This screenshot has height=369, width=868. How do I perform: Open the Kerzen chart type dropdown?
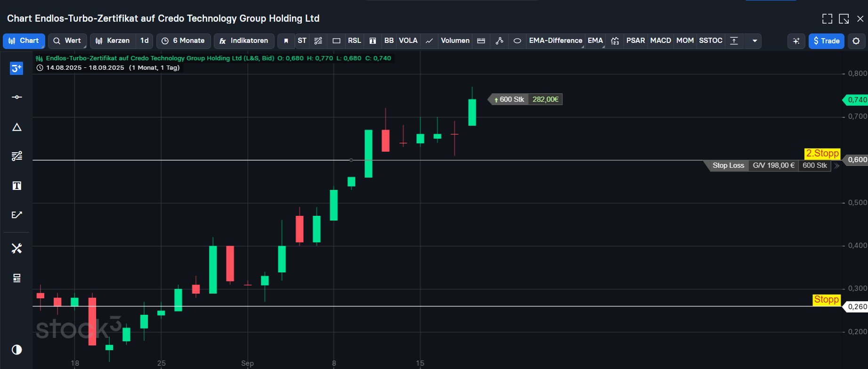tap(113, 41)
